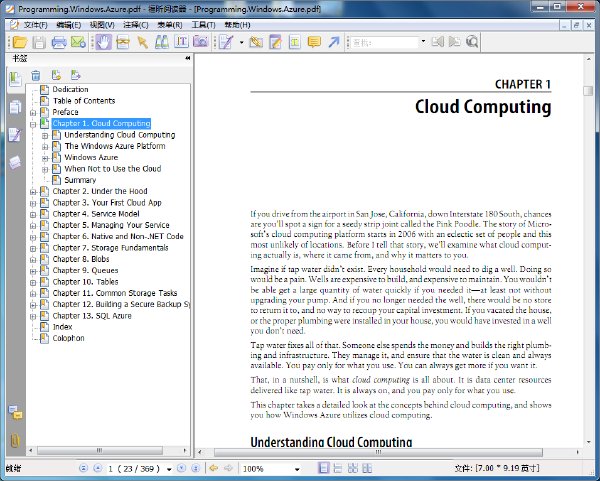Screen dimensions: 600x481
Task: Select the arrow pointer annotation-select tool
Action: point(143,42)
